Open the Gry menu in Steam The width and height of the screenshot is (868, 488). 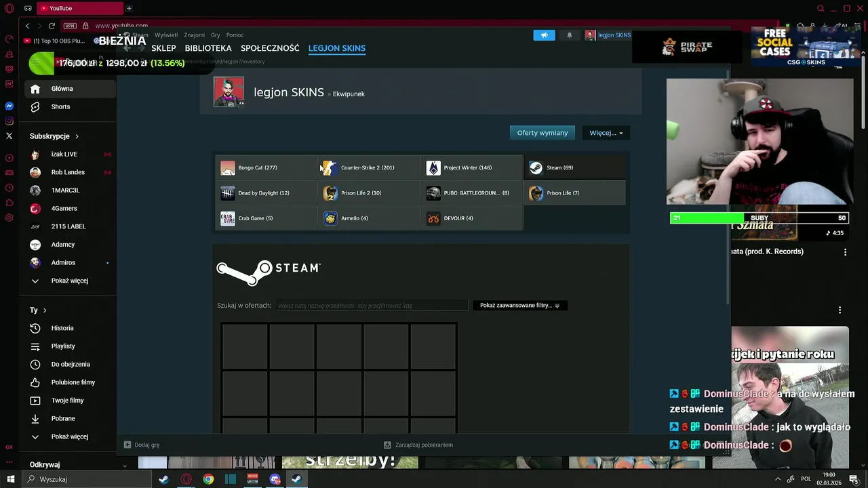click(216, 35)
